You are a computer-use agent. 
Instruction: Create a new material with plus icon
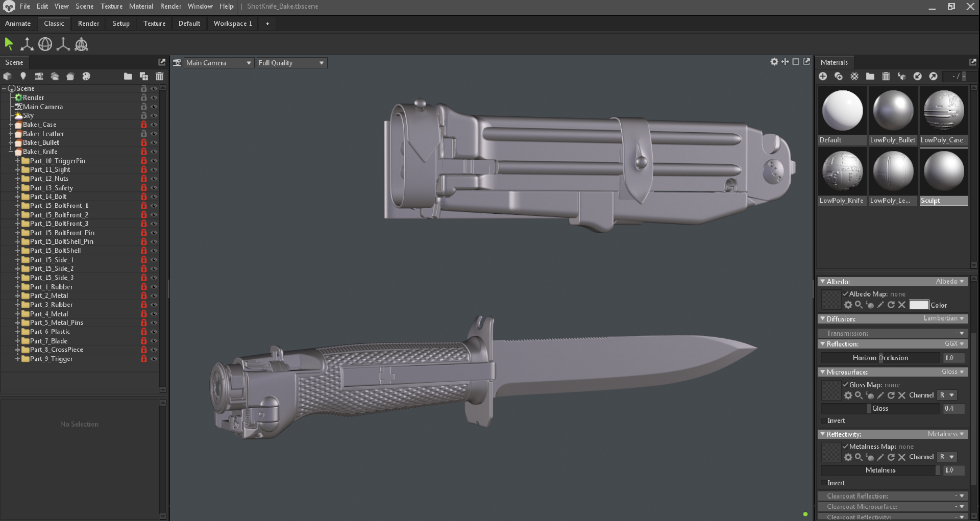823,76
